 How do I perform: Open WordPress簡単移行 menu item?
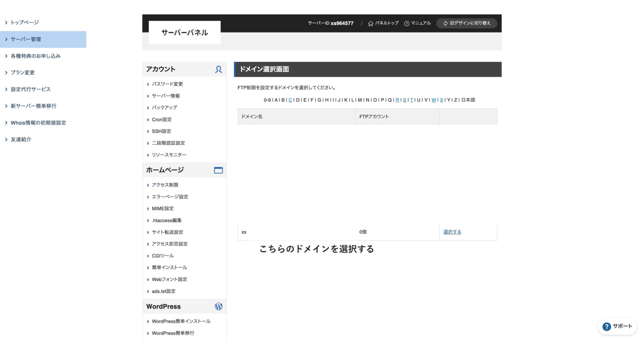[173, 333]
